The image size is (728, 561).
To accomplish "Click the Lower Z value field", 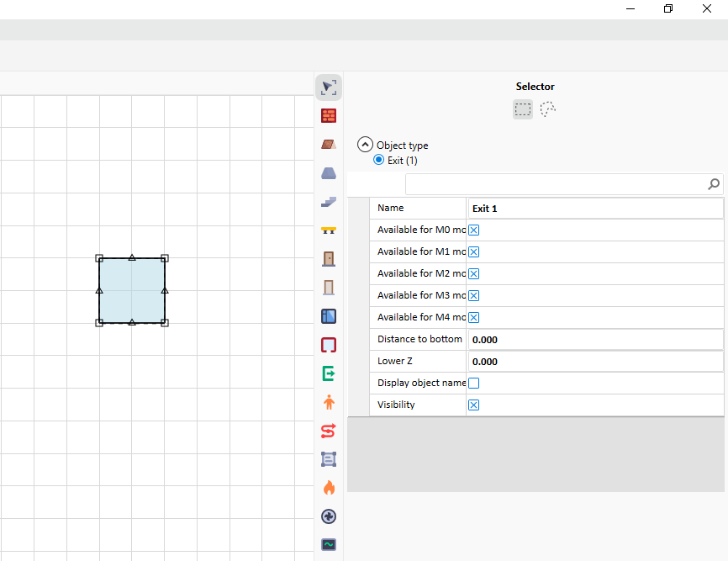I will point(594,362).
